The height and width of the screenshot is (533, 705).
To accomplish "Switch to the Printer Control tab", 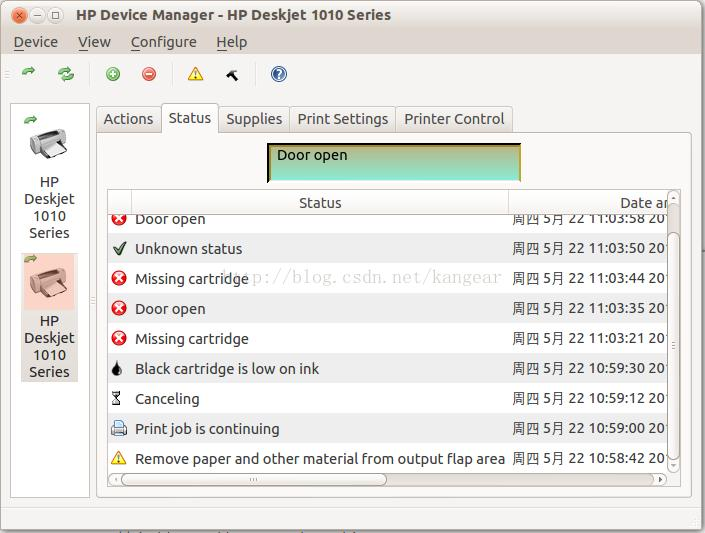I will coord(454,119).
